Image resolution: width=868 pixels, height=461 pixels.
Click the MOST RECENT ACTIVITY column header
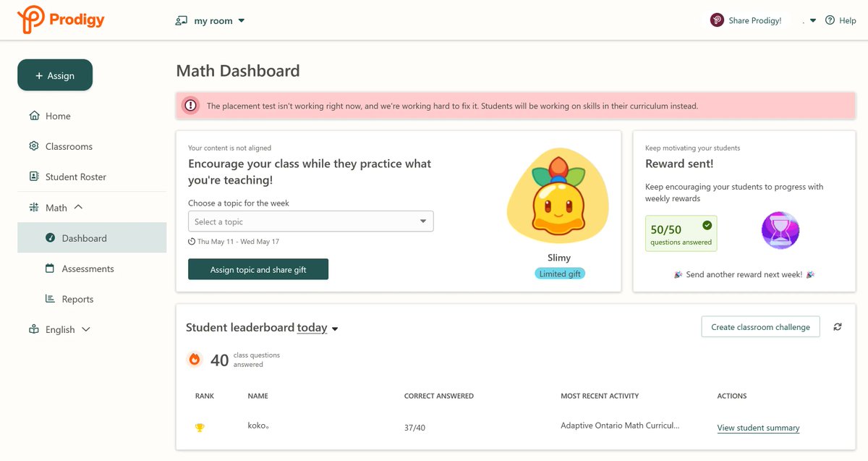click(x=600, y=396)
